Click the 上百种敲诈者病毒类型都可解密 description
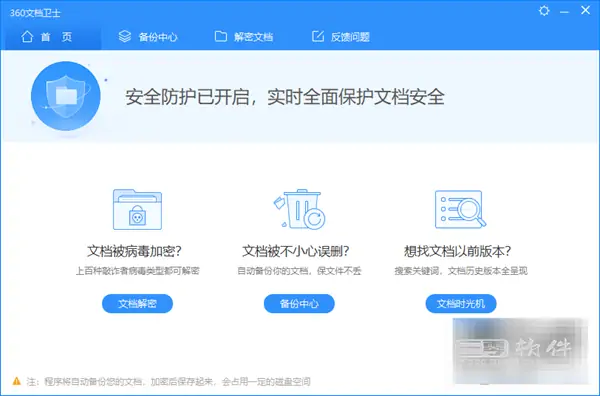The width and height of the screenshot is (600, 396). tap(137, 271)
